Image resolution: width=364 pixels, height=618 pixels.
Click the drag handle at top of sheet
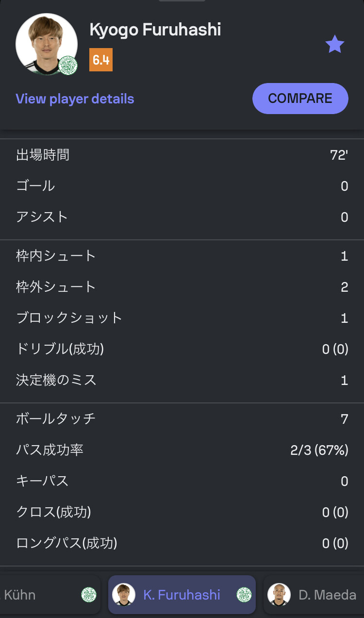click(x=182, y=0)
